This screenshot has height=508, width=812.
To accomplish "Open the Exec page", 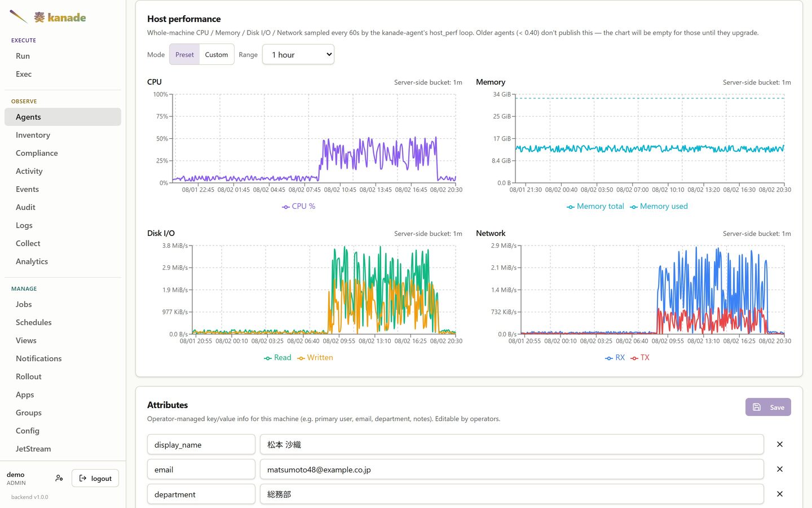I will pos(63,74).
